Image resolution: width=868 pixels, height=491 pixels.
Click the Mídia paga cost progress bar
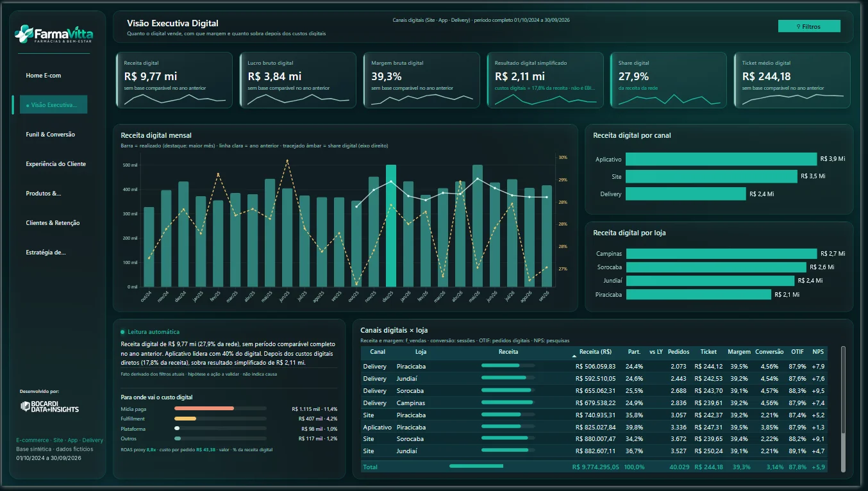221,408
